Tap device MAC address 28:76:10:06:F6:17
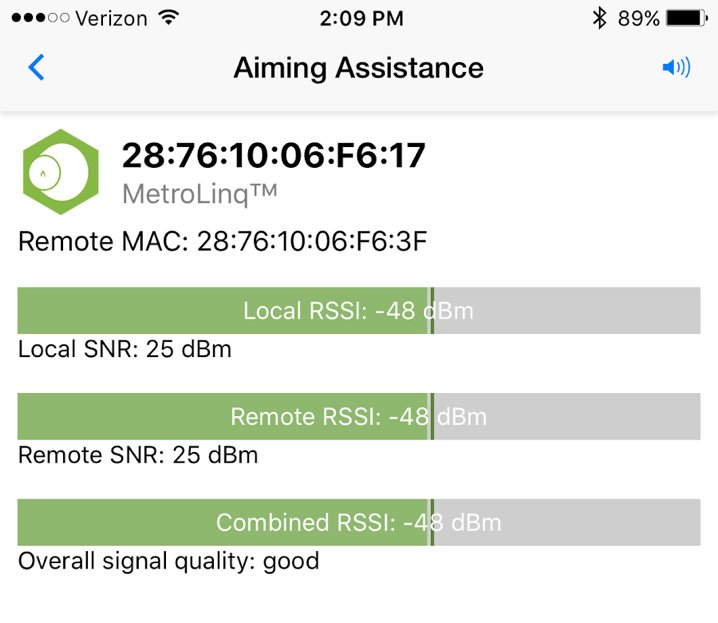 [x=274, y=156]
